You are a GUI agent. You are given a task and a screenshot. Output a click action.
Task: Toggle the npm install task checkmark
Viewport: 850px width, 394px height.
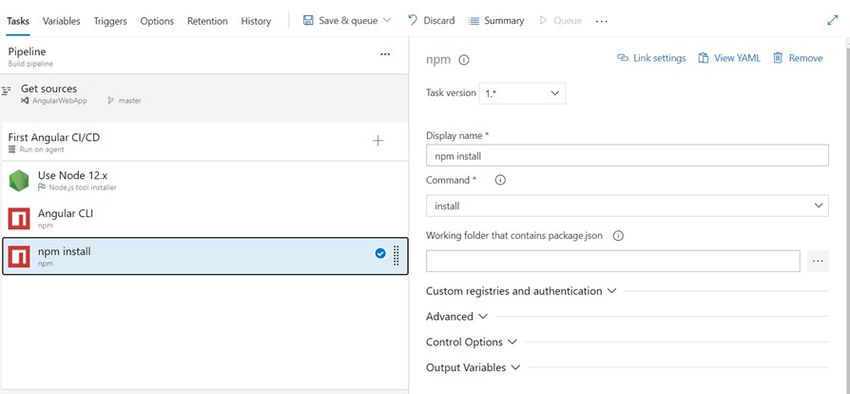[x=380, y=253]
